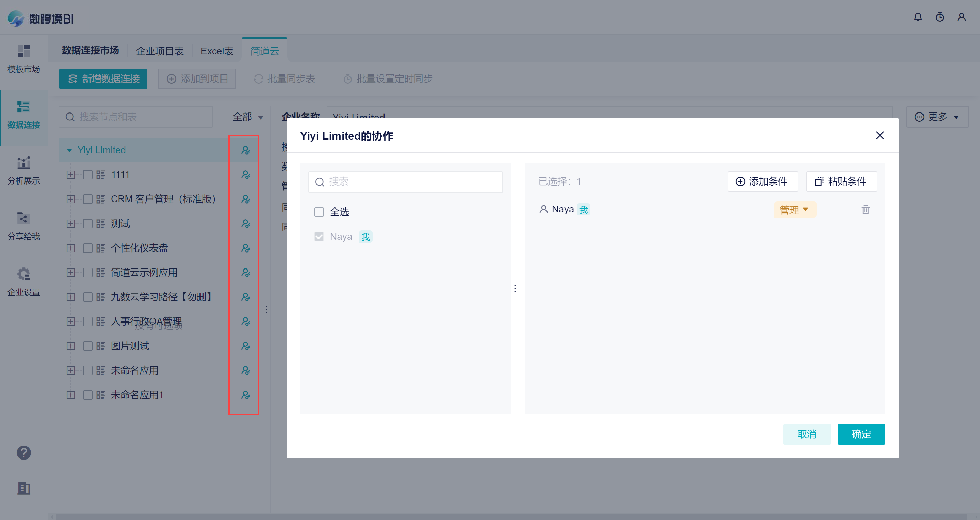
Task: Open the 管理 permission dropdown
Action: point(794,209)
